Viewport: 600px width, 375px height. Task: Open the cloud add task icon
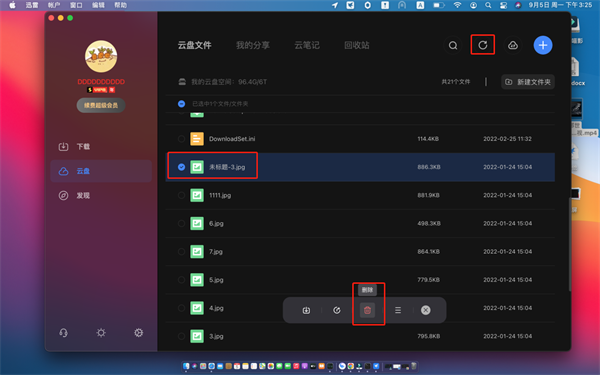tap(513, 46)
